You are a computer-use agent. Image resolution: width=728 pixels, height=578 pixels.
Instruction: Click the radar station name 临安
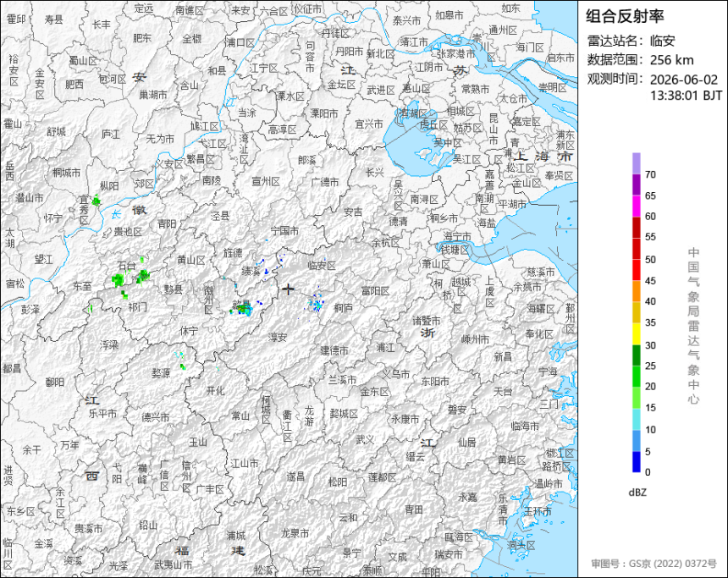pyautogui.click(x=662, y=41)
